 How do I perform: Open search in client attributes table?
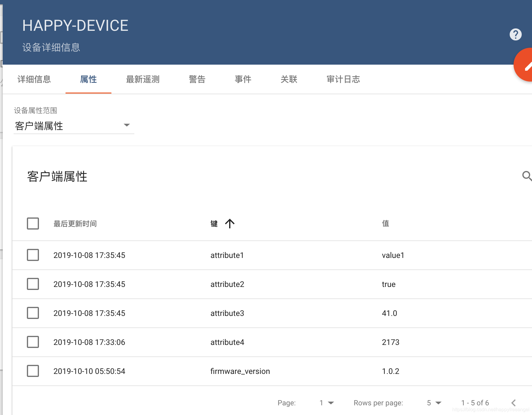527,176
